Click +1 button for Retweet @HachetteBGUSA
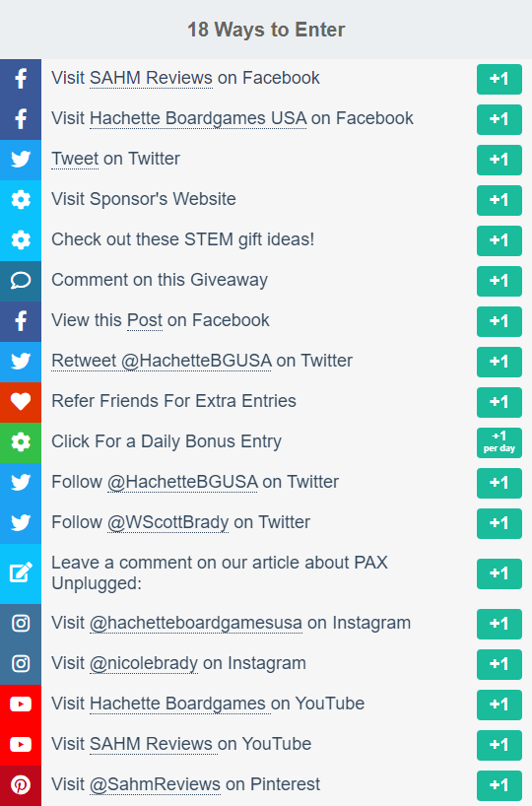The width and height of the screenshot is (532, 806). (x=499, y=362)
